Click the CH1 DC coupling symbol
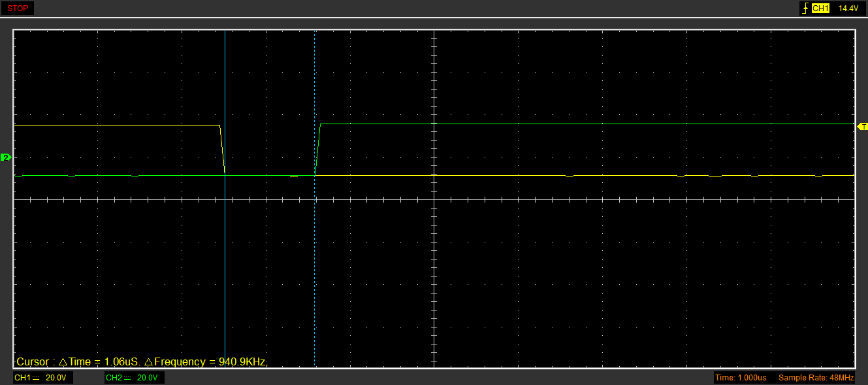The width and height of the screenshot is (868, 385). [36, 378]
